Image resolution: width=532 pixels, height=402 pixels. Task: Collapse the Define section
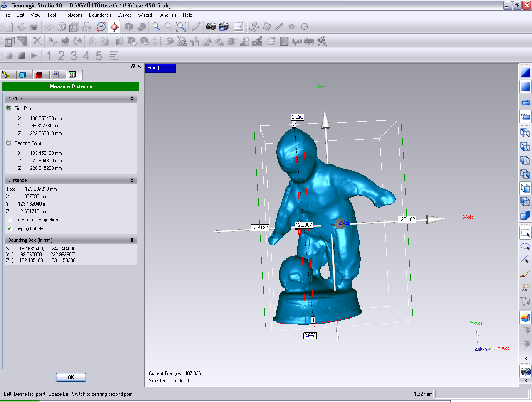132,99
